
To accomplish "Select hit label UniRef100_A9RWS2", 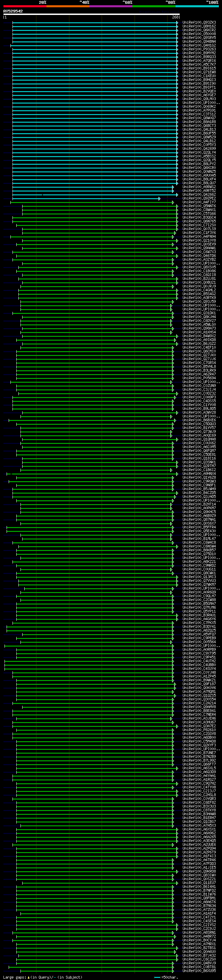I will tap(199, 187).
